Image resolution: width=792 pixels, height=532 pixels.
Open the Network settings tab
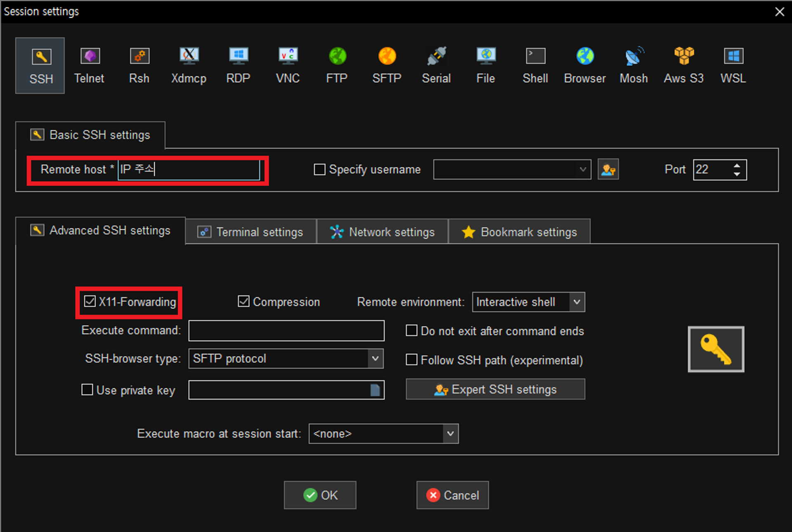pos(382,232)
